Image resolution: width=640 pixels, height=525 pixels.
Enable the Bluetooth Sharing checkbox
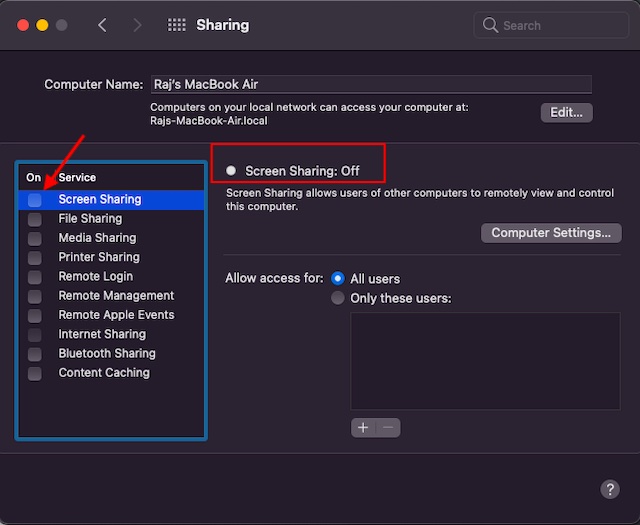pos(35,354)
